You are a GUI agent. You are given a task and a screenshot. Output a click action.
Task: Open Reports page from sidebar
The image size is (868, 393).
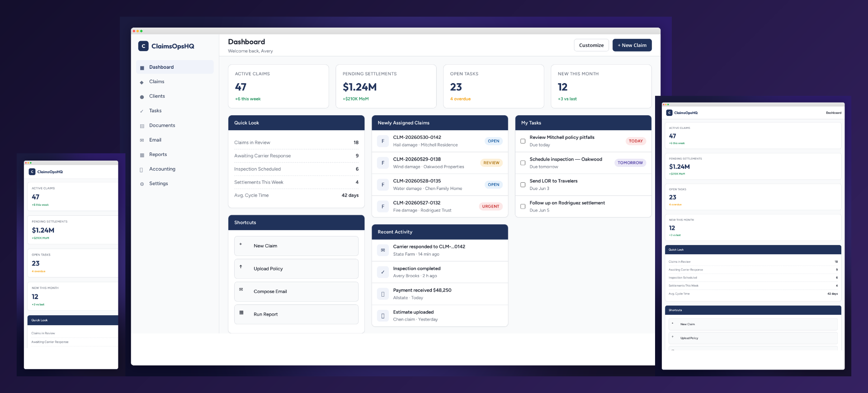[175, 154]
